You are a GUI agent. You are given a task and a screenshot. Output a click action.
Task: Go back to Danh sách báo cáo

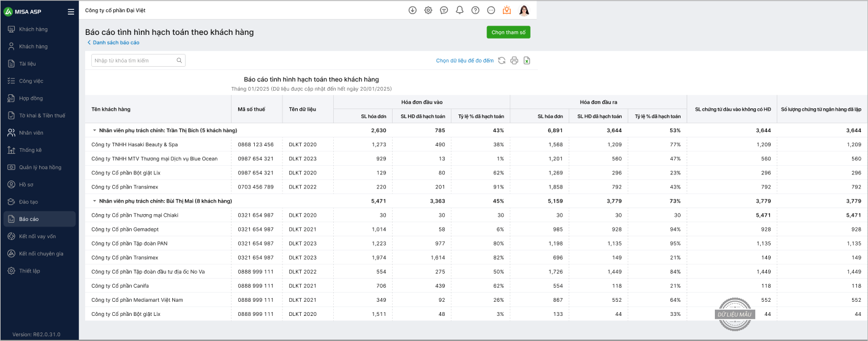click(x=113, y=43)
